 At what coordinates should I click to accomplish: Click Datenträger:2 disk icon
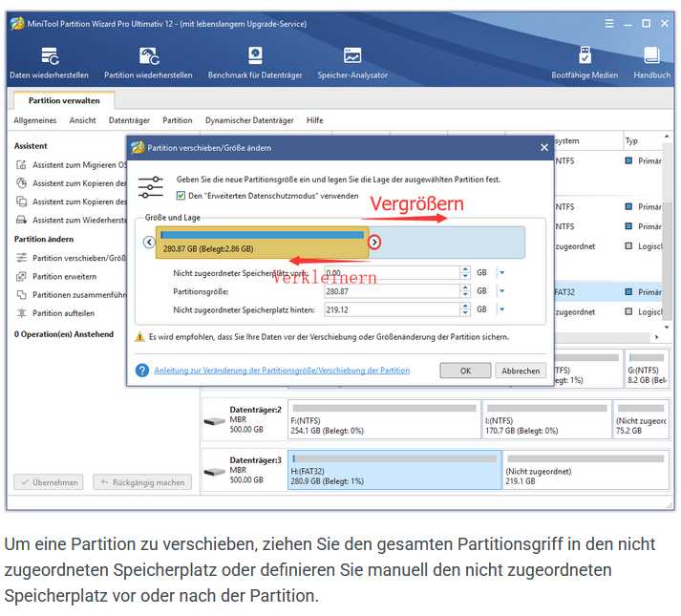coord(214,421)
